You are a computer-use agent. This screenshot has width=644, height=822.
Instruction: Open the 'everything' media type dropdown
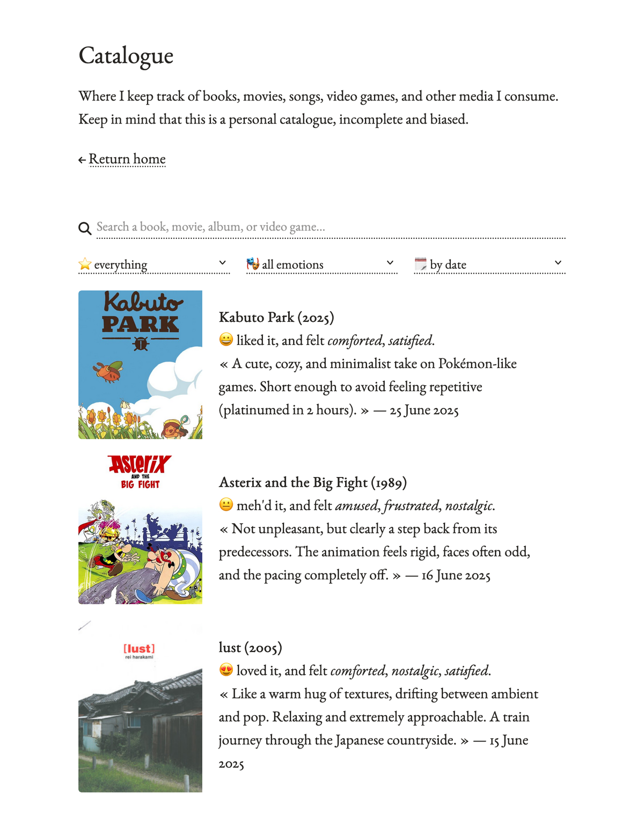153,263
